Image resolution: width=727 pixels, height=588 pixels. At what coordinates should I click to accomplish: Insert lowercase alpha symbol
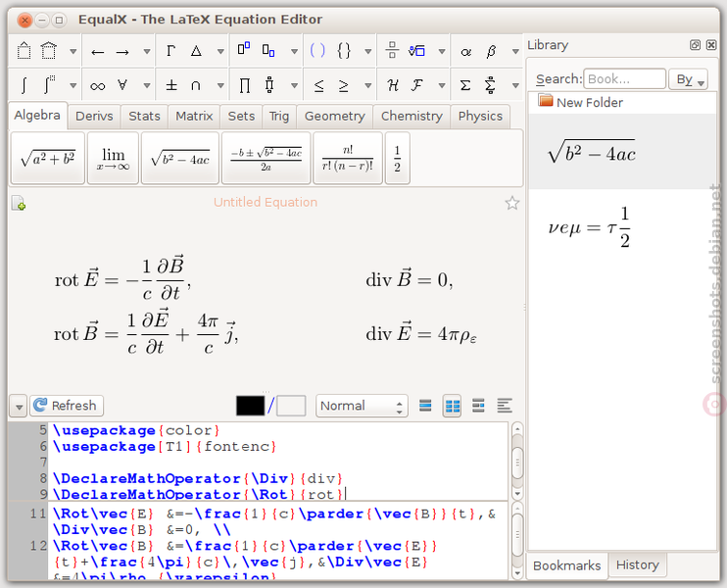point(466,52)
